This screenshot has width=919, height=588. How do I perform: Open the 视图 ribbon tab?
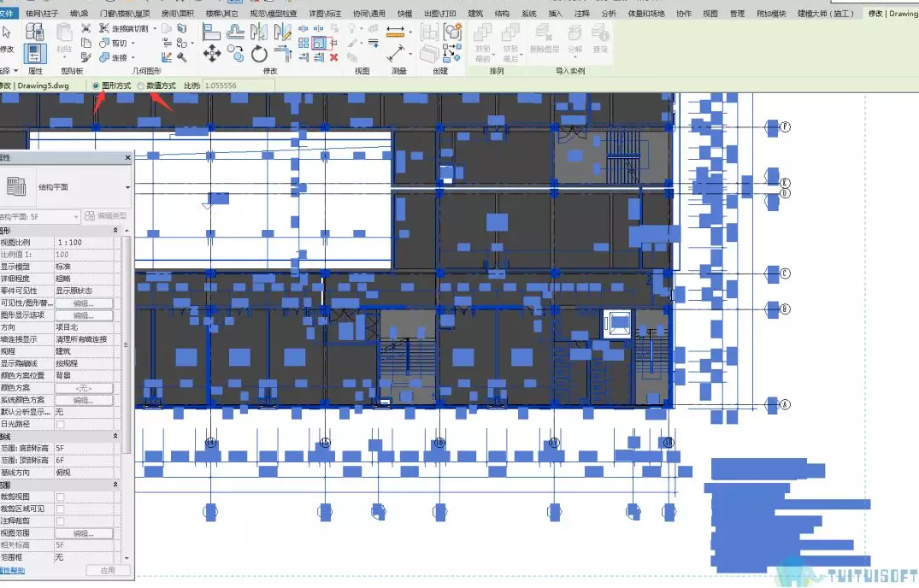pyautogui.click(x=710, y=13)
